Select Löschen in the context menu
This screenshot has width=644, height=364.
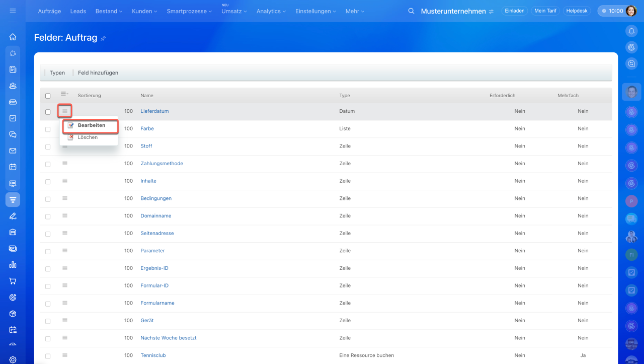(88, 137)
